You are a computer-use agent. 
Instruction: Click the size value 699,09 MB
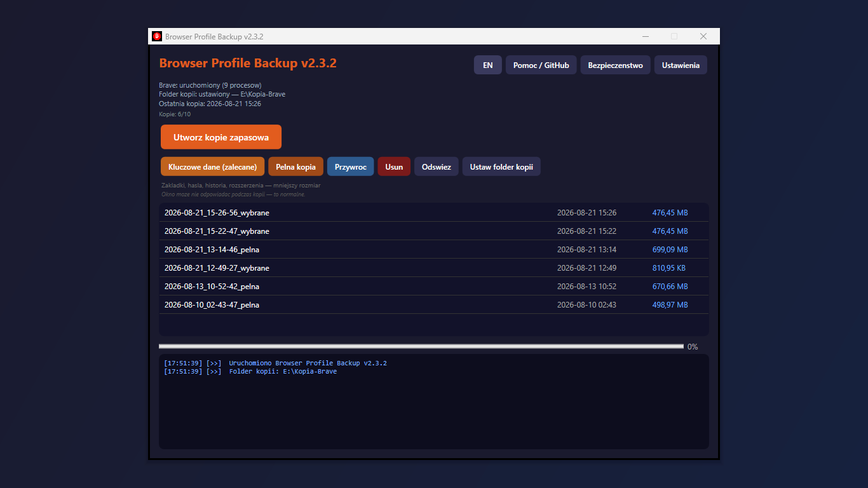click(670, 250)
